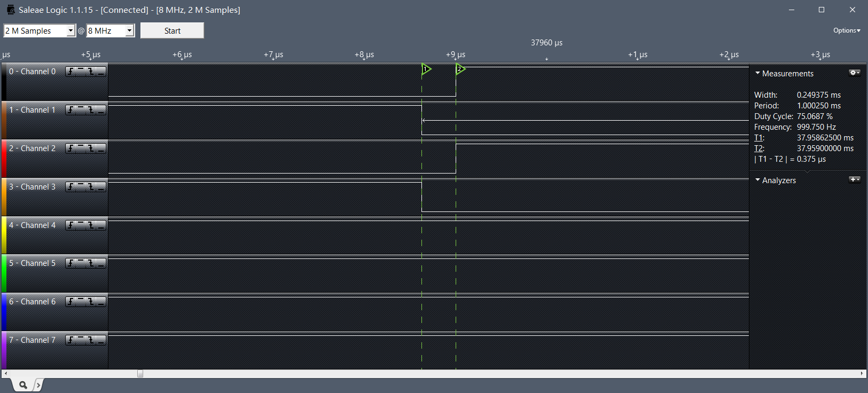Set high level trigger on Channel 3
Image resolution: width=868 pixels, height=393 pixels.
[81, 187]
